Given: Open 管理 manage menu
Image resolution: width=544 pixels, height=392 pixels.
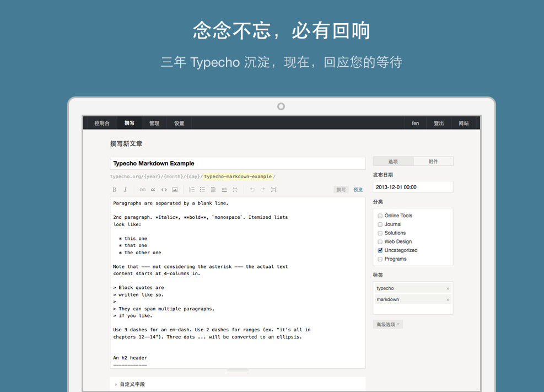Looking at the screenshot, I should point(154,123).
